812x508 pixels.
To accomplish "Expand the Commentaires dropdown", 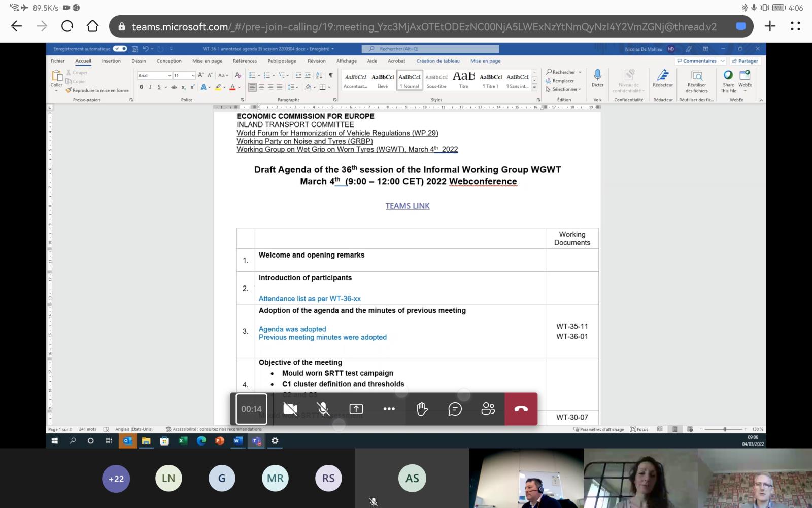I will click(x=722, y=61).
